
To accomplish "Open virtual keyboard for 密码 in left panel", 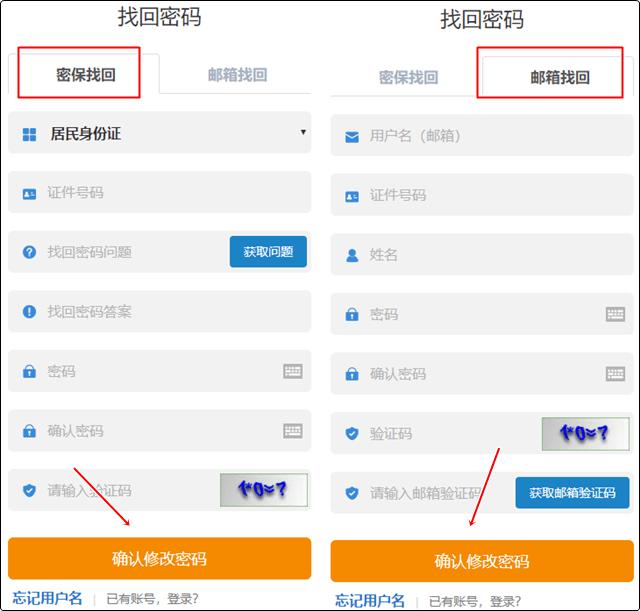I will [293, 371].
